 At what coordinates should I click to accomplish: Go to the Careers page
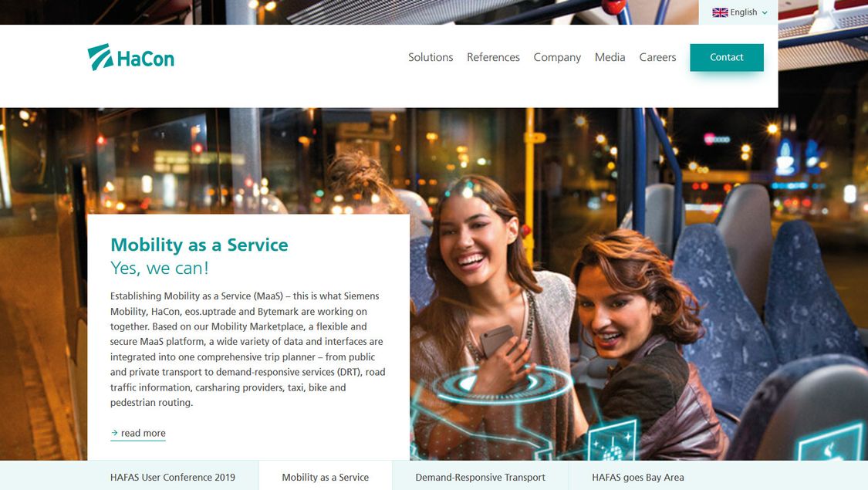(657, 57)
